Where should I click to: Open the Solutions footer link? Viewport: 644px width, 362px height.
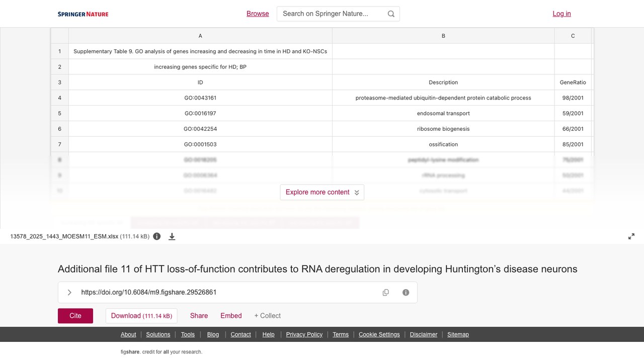point(158,334)
